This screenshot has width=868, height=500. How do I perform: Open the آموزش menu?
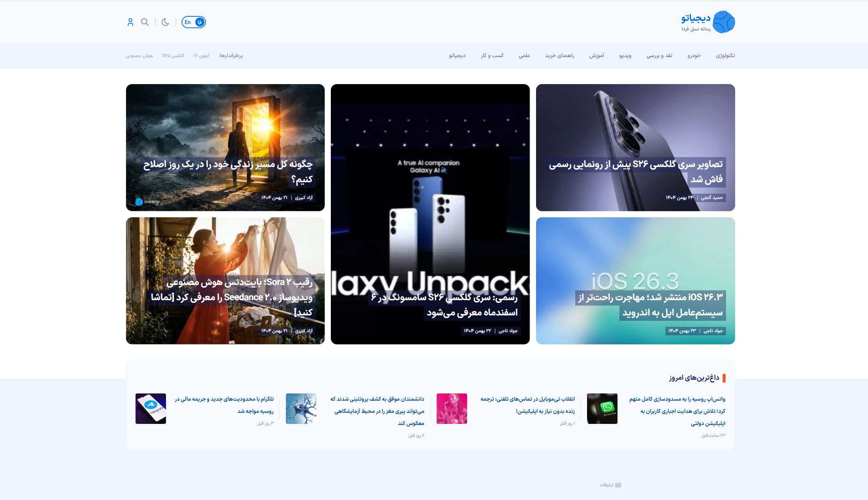597,56
